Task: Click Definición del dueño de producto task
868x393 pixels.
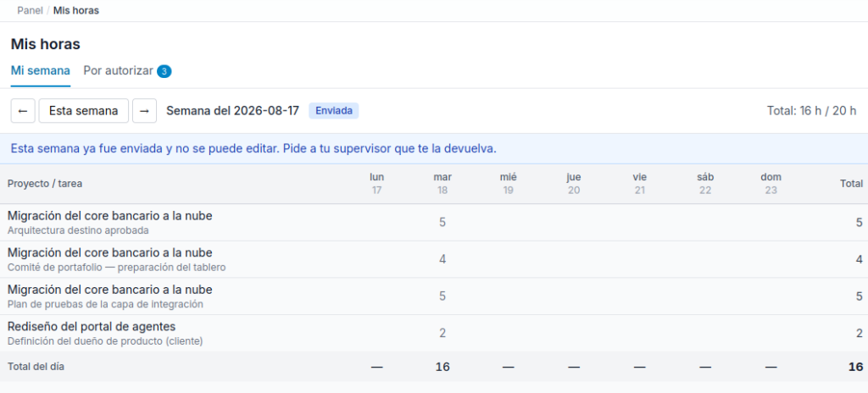Action: coord(105,341)
